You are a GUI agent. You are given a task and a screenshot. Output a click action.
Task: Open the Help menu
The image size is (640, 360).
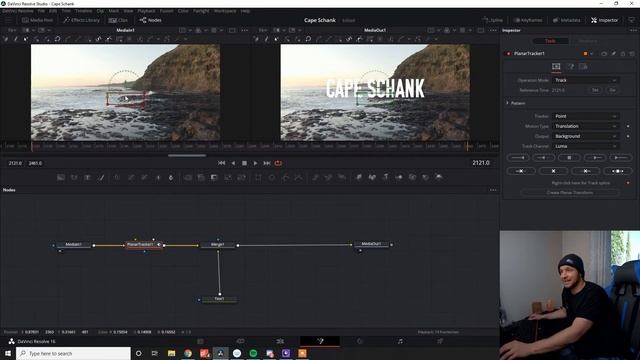tap(245, 11)
